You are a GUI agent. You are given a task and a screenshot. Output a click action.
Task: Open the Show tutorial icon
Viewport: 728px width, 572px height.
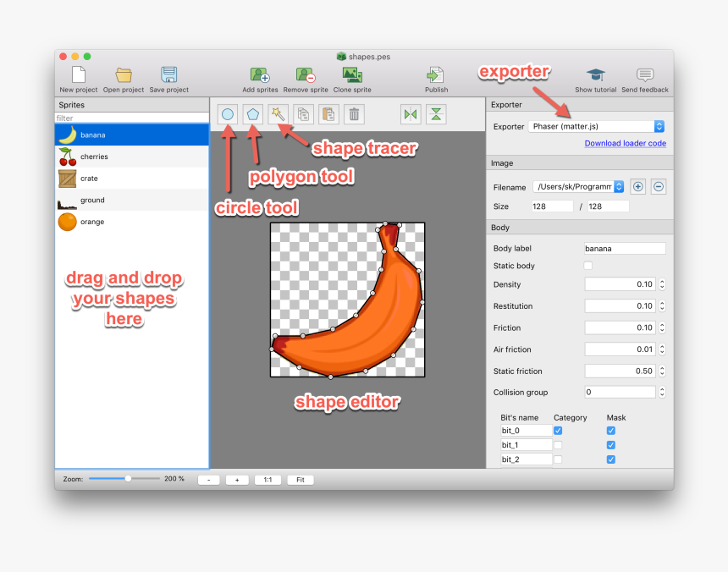coord(596,74)
